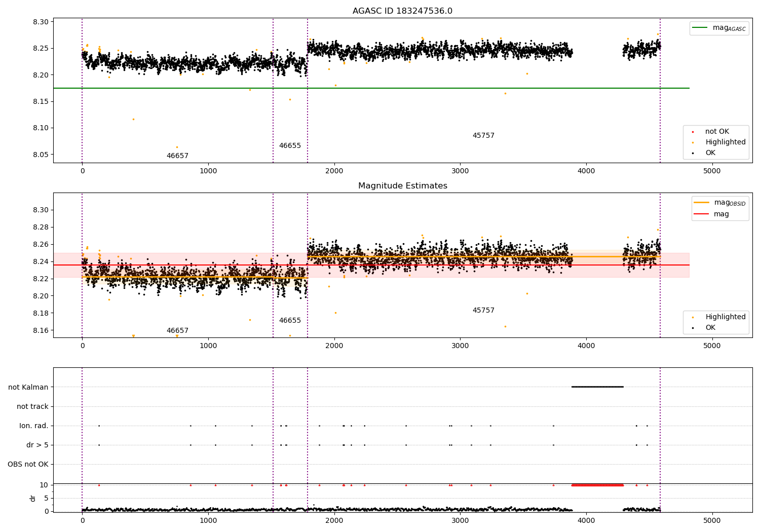The image size is (760, 532).
Task: Click the title AGASC ID 183247536.0
Action: pos(402,11)
